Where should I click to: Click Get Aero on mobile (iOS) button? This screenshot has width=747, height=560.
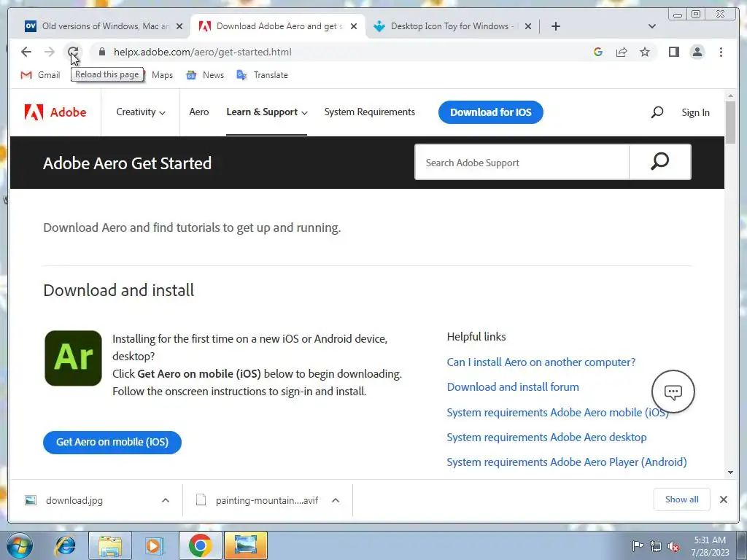112,443
